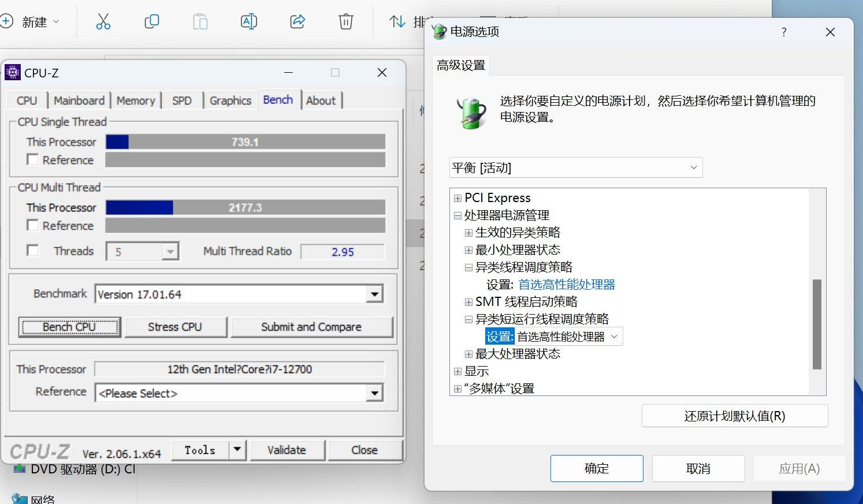Open the About tab
The image size is (863, 504).
pos(321,100)
